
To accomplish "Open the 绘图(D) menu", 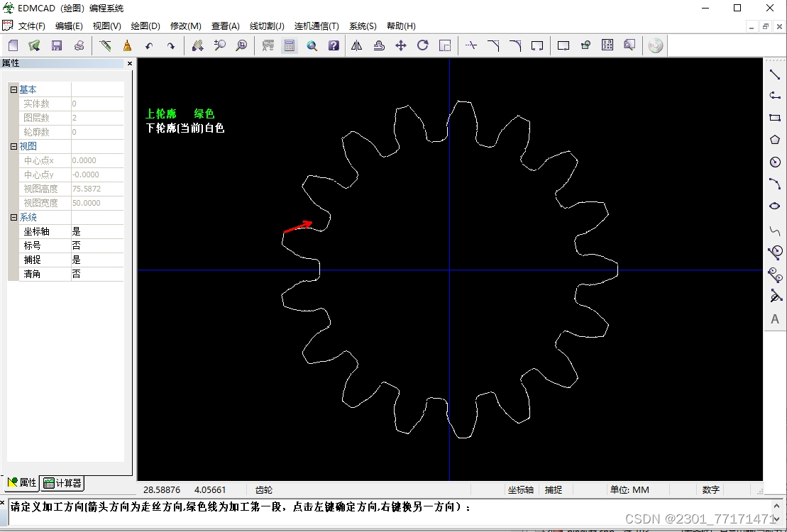I will [x=145, y=26].
